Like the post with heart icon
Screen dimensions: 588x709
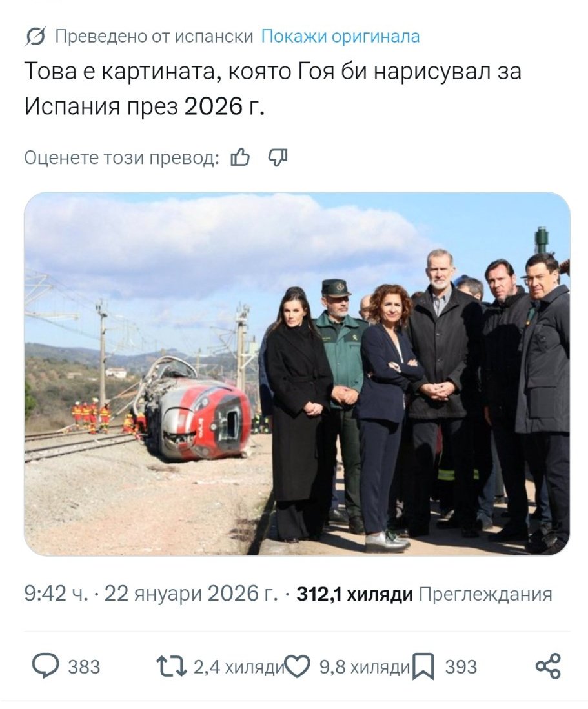pyautogui.click(x=297, y=666)
